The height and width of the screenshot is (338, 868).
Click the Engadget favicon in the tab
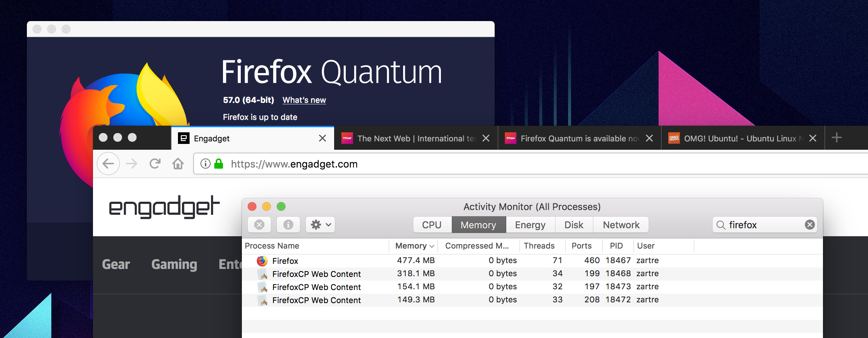point(183,138)
